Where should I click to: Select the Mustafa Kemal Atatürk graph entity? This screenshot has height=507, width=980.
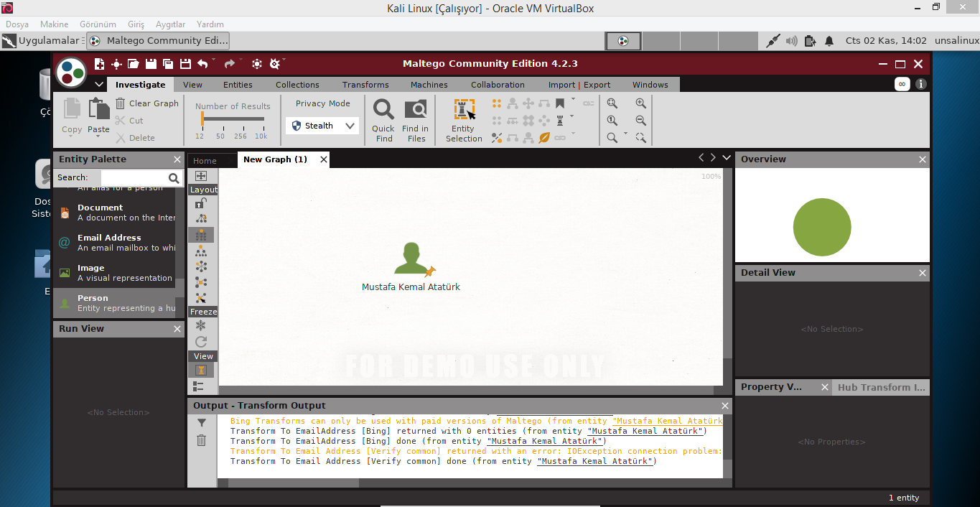pos(411,267)
